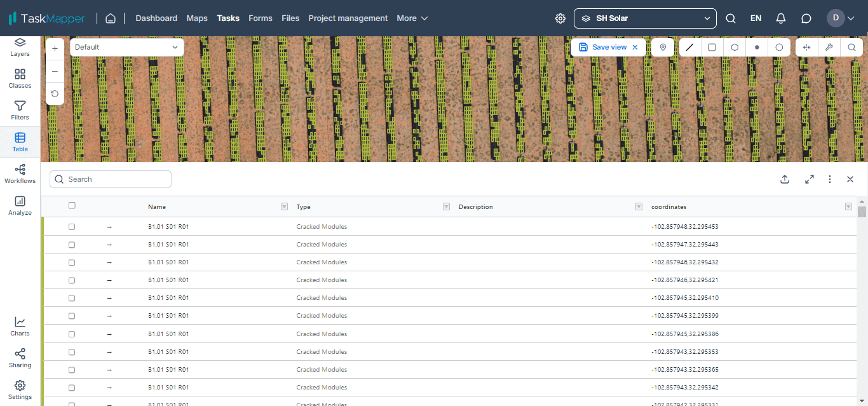Expand the table to full screen
The image size is (868, 406).
810,179
